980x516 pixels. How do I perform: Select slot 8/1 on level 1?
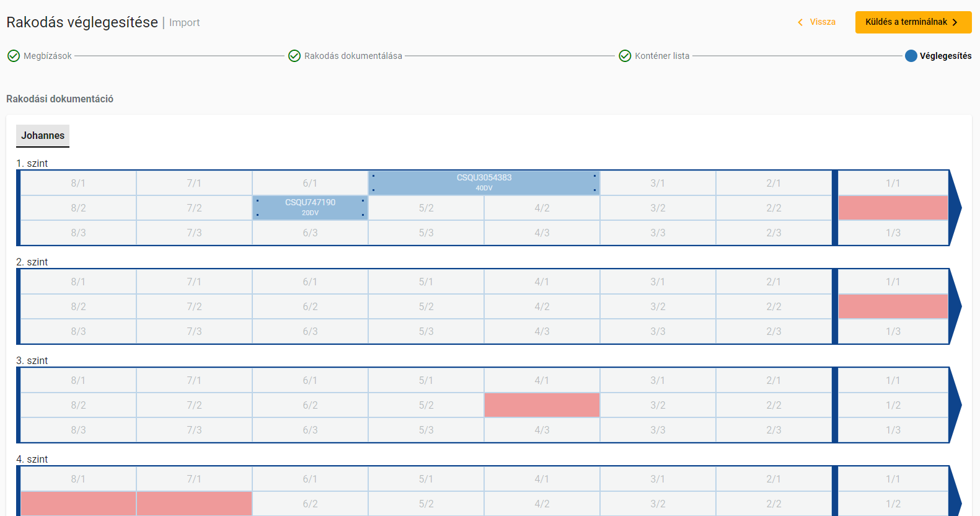[x=78, y=183]
